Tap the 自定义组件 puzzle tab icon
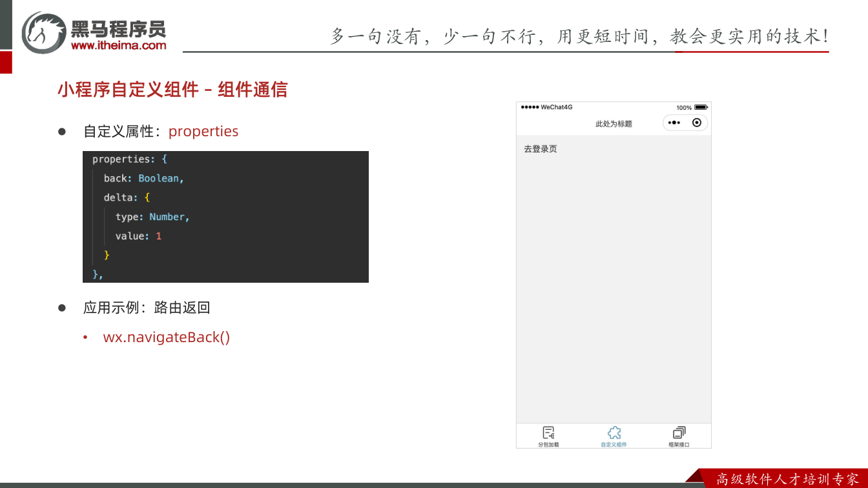The width and height of the screenshot is (868, 488). pyautogui.click(x=614, y=432)
